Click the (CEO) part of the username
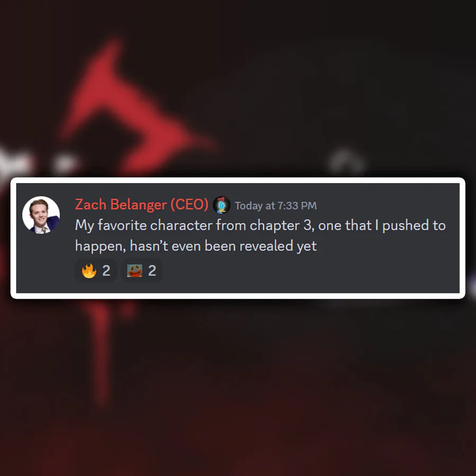476x476 pixels. tap(189, 205)
